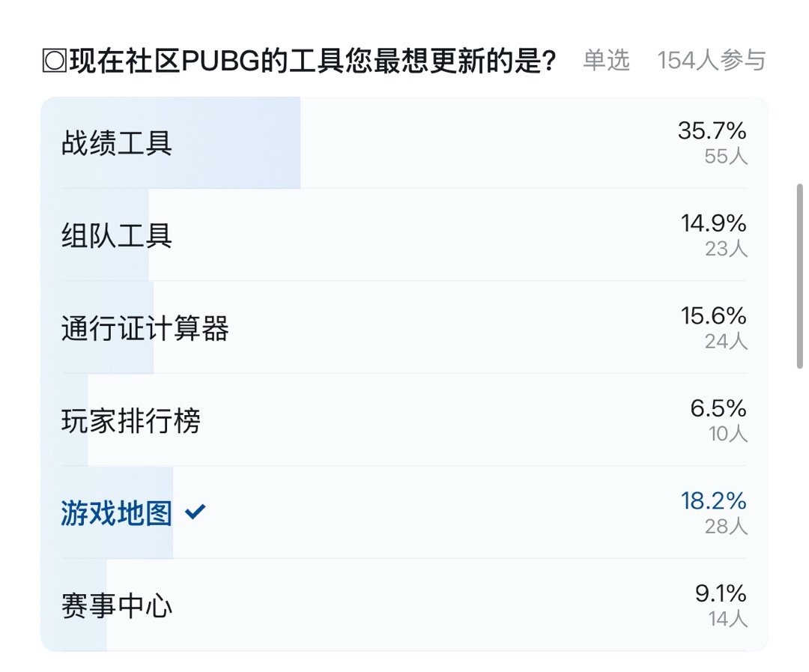
Task: Click the poll question title text
Action: coord(312,61)
